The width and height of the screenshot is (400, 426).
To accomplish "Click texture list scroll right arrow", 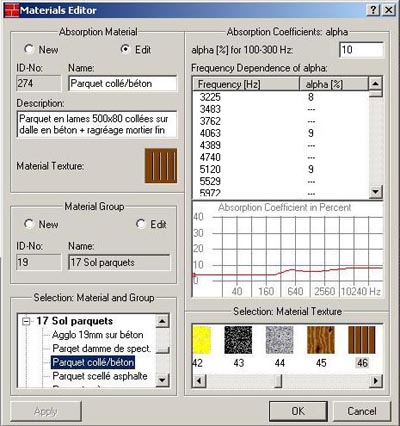I will (x=376, y=380).
